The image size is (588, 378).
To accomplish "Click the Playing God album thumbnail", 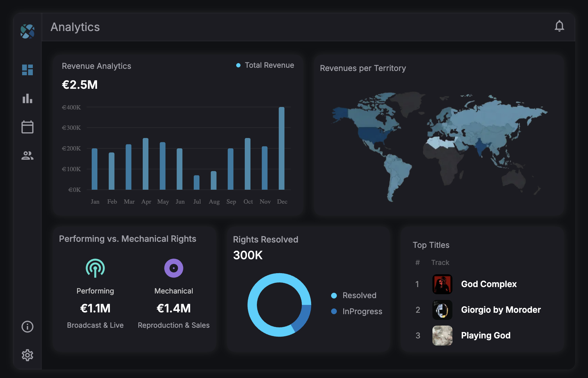I will coord(442,336).
